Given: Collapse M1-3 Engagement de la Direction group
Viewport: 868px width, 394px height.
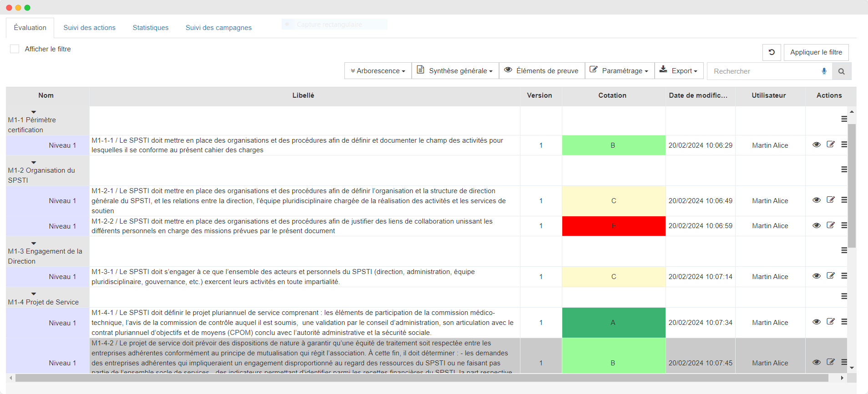Looking at the screenshot, I should [34, 244].
